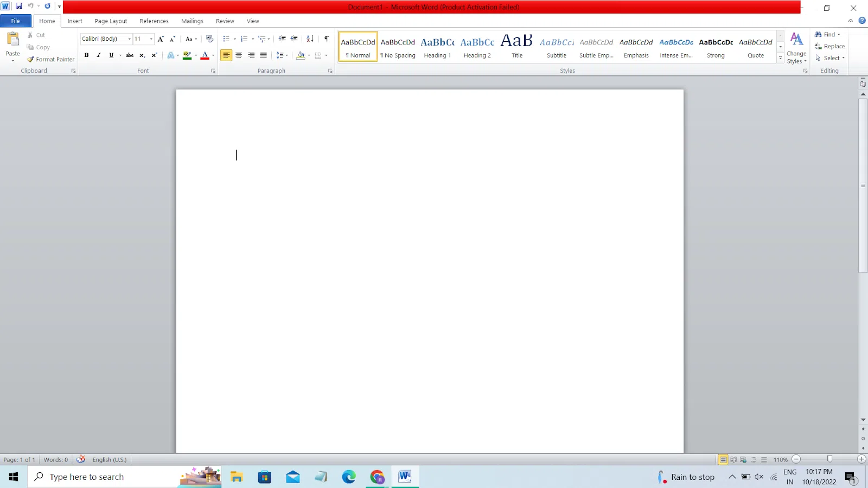Image resolution: width=868 pixels, height=488 pixels.
Task: Click the zoom slider handle
Action: coord(829,459)
